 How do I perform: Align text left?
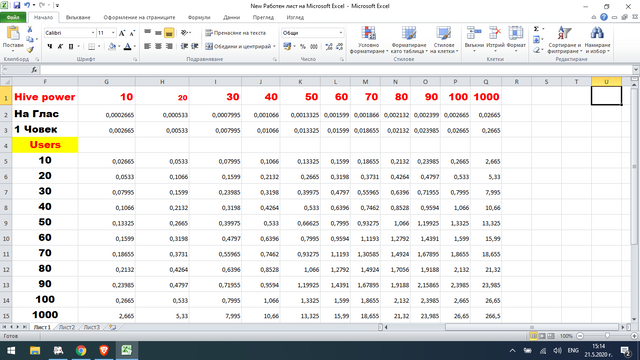pos(147,47)
